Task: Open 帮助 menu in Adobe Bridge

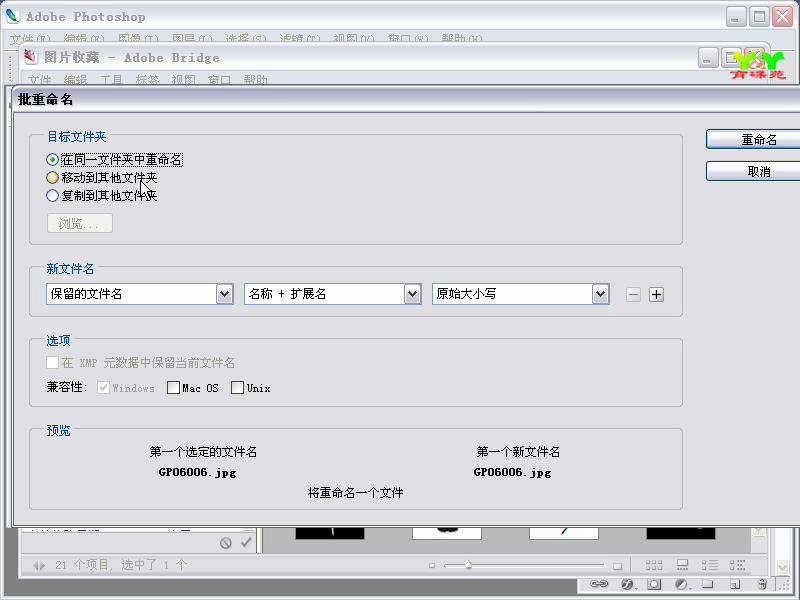Action: point(256,80)
